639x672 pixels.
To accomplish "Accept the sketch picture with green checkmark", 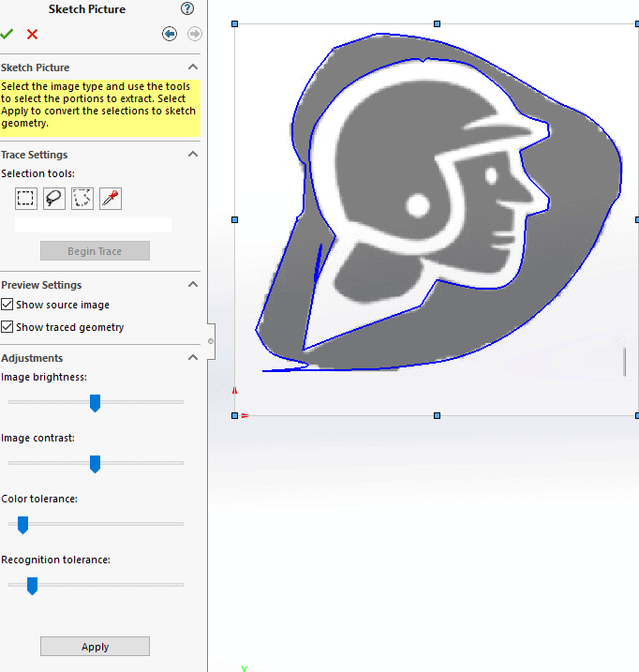I will point(7,34).
